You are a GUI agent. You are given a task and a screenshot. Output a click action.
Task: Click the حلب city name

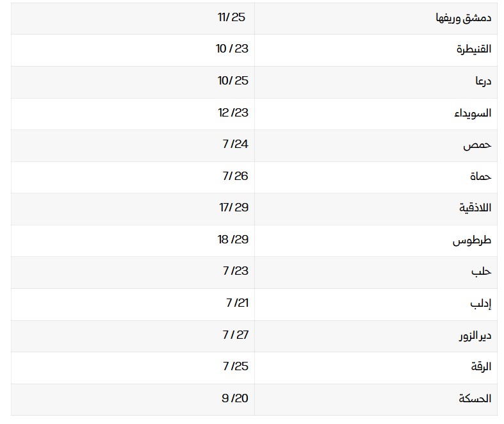481,272
